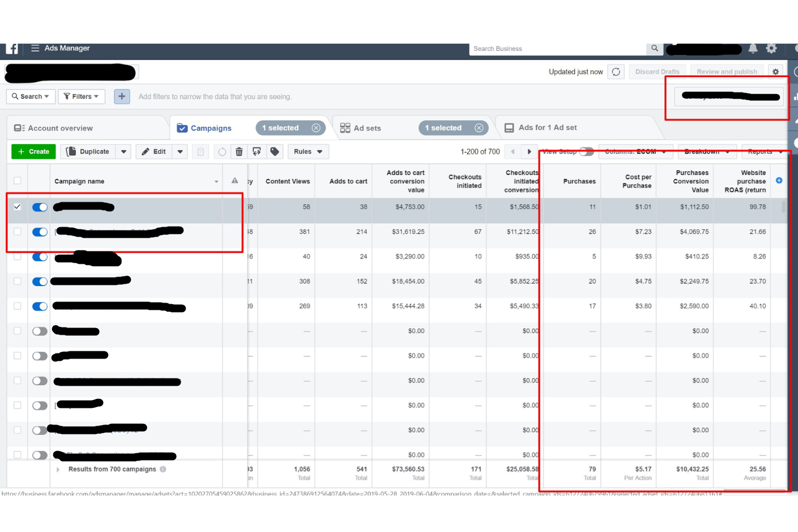The image size is (798, 532).
Task: Open the Filters dropdown
Action: (x=81, y=96)
